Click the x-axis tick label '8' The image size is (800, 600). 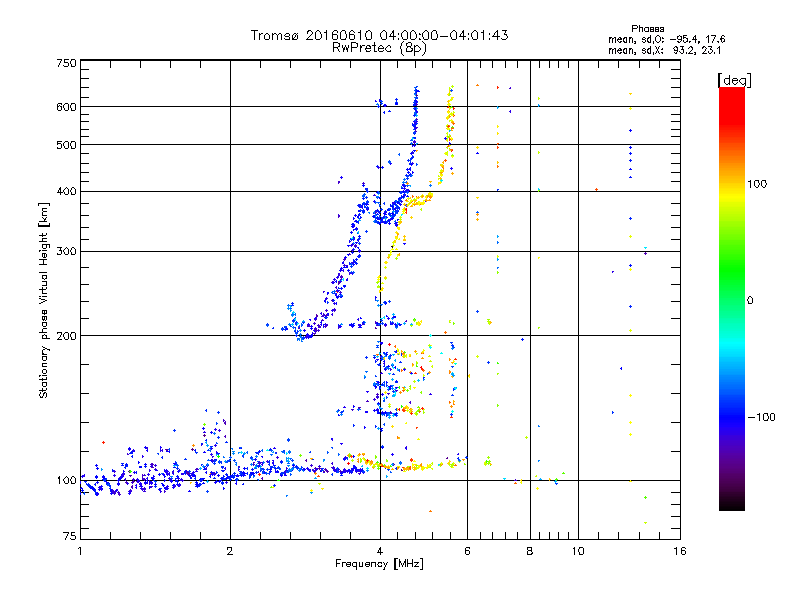point(530,551)
